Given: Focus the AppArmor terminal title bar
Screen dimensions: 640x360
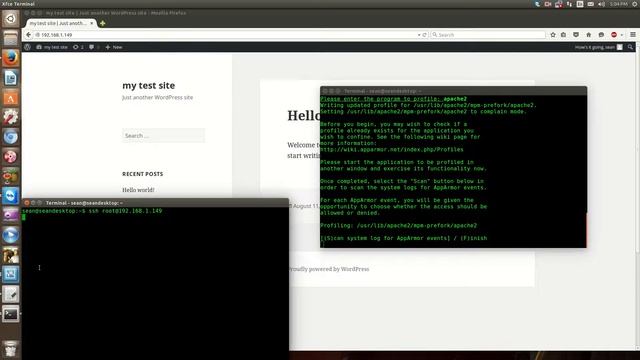Looking at the screenshot, I should coord(453,91).
